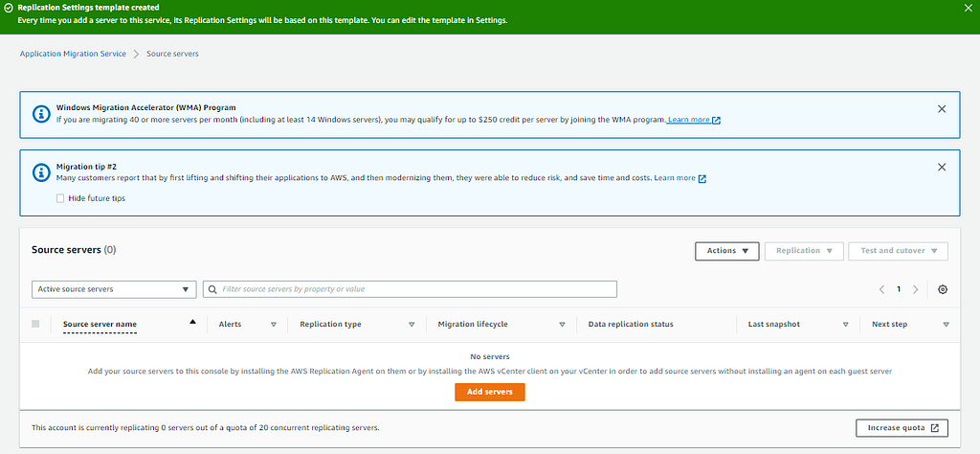Close the Windows Migration Accelerator notice

point(942,109)
